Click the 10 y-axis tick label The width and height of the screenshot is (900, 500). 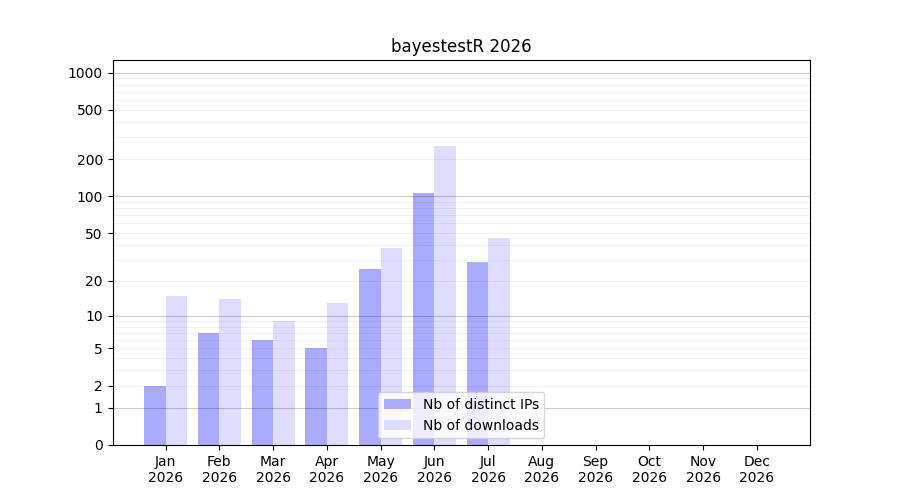[94, 316]
